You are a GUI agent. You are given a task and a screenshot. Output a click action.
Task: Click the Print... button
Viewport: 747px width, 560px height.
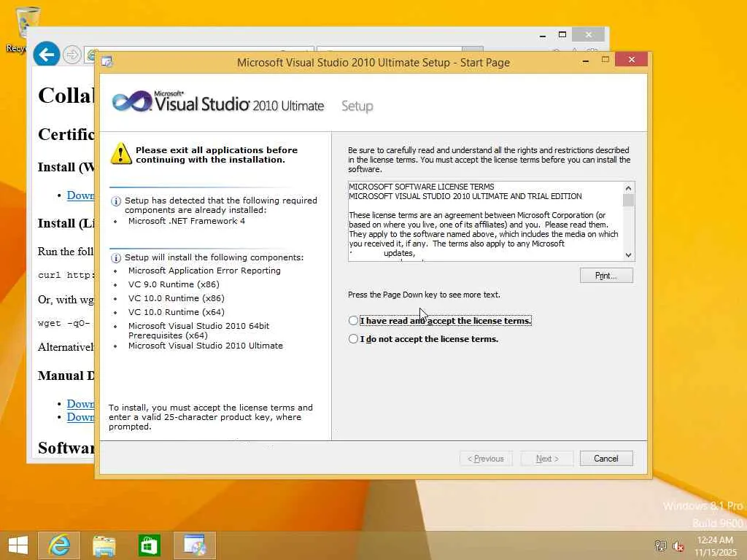coord(606,275)
